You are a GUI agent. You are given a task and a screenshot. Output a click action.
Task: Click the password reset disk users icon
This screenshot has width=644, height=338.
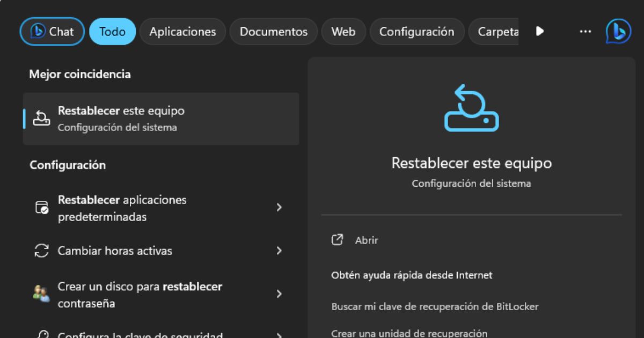pos(41,294)
